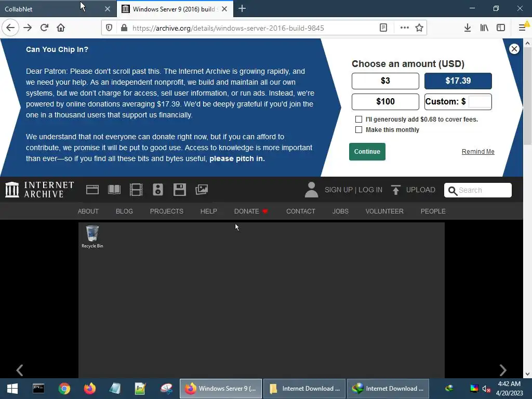Screen dimensions: 532x399
Task: Open page actions three-dot menu
Action: (404, 28)
